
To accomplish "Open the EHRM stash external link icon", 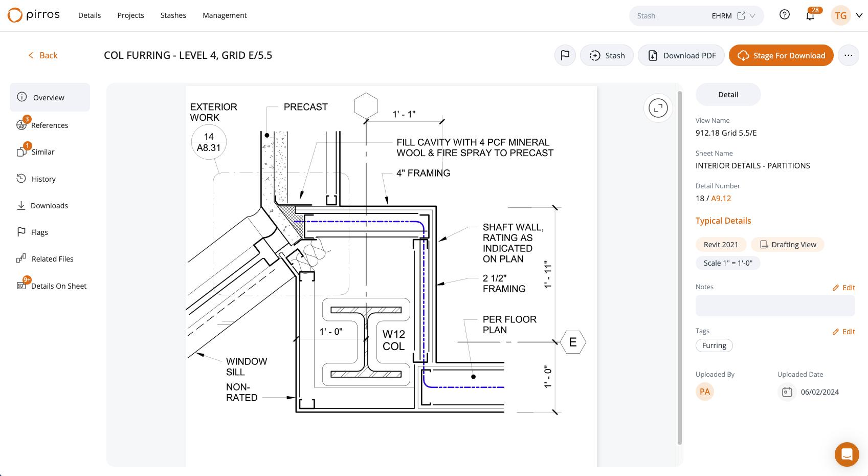I will (x=741, y=15).
